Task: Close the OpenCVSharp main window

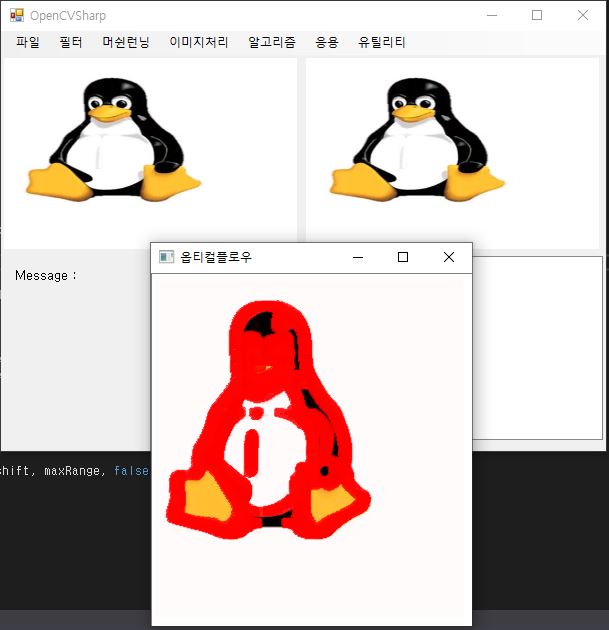Action: [583, 15]
